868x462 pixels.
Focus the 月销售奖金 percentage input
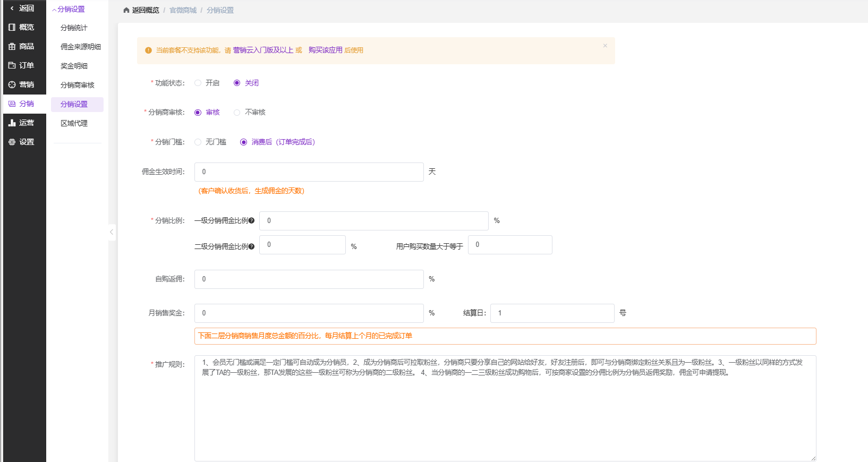click(x=309, y=313)
